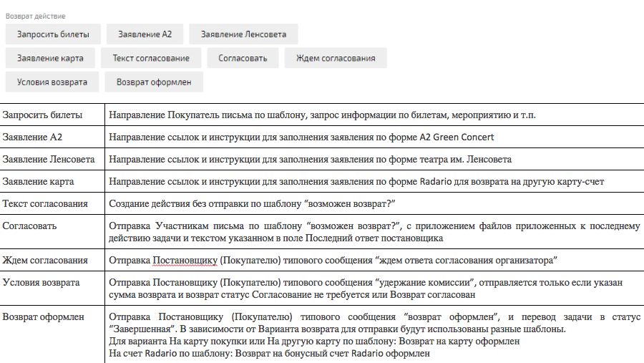644x363 pixels.
Task: Click the Запросить билеты button
Action: (53, 34)
